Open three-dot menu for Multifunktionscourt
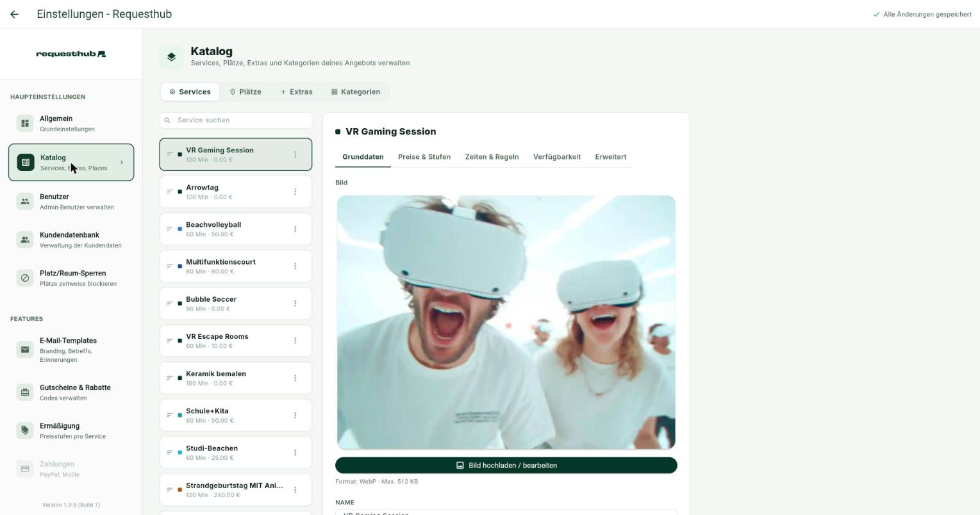980x515 pixels. tap(295, 266)
